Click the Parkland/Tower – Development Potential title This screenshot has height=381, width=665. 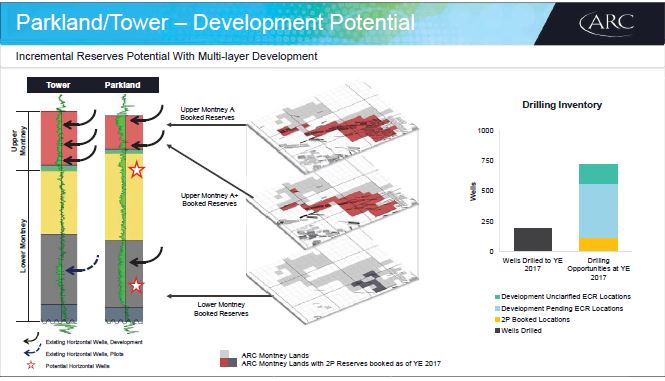click(x=215, y=22)
